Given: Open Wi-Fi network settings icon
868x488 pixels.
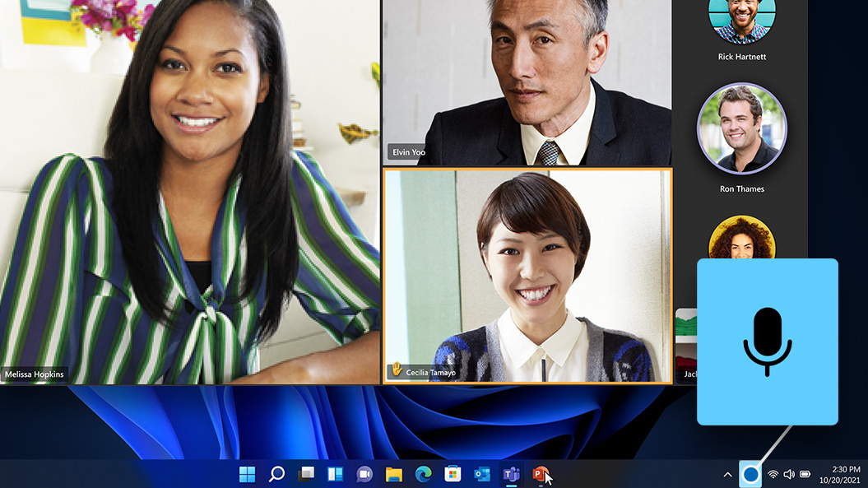Looking at the screenshot, I should click(x=773, y=475).
